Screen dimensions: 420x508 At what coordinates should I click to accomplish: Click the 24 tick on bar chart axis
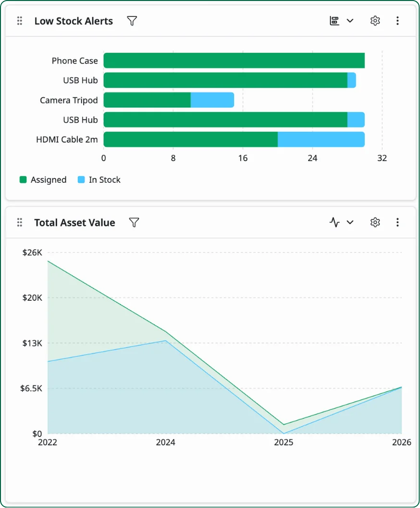pos(312,158)
